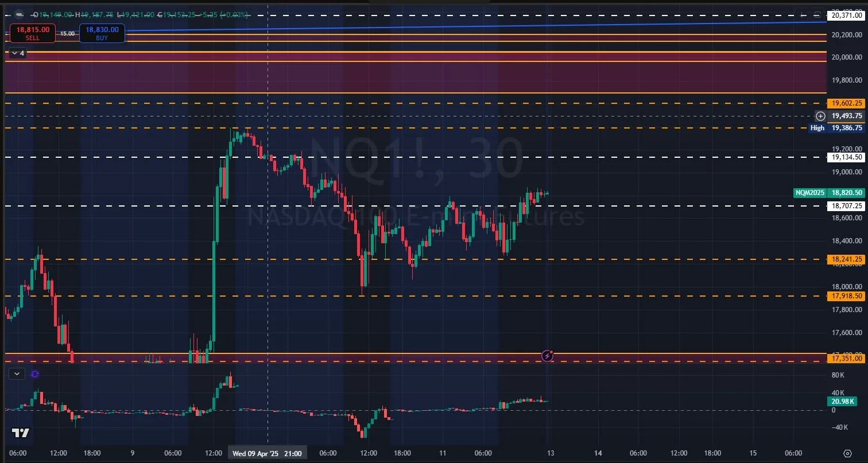Click the white 19,134.50 price label
The image size is (868, 463).
[x=846, y=157]
